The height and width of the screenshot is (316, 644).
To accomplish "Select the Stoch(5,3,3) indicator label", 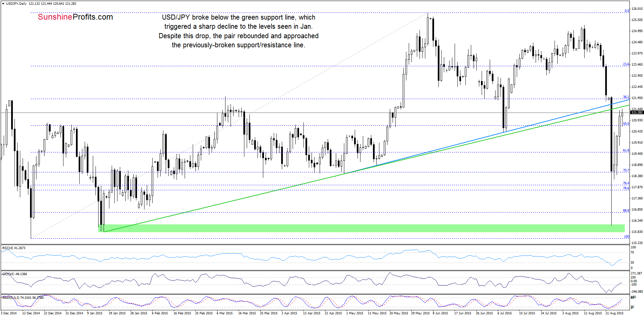I will coord(23,298).
